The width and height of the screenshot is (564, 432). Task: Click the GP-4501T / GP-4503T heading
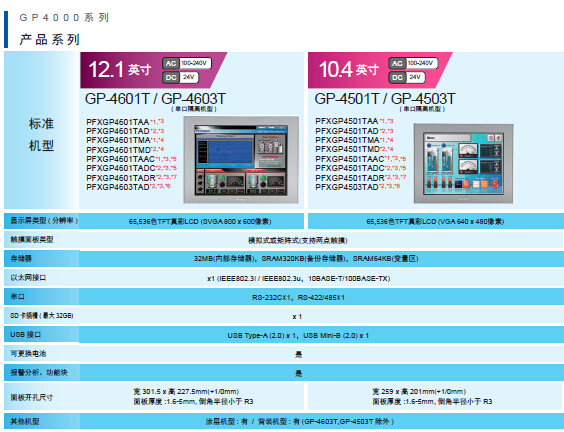pyautogui.click(x=385, y=99)
